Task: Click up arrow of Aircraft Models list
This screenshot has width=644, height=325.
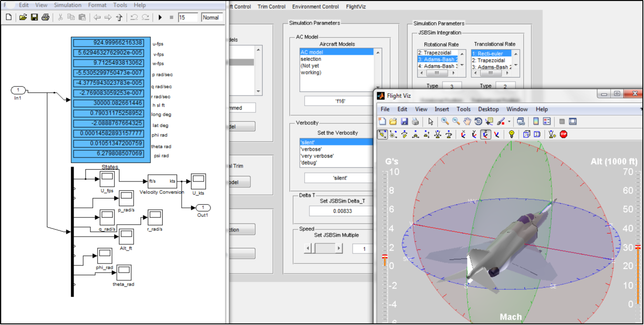Action: point(378,53)
